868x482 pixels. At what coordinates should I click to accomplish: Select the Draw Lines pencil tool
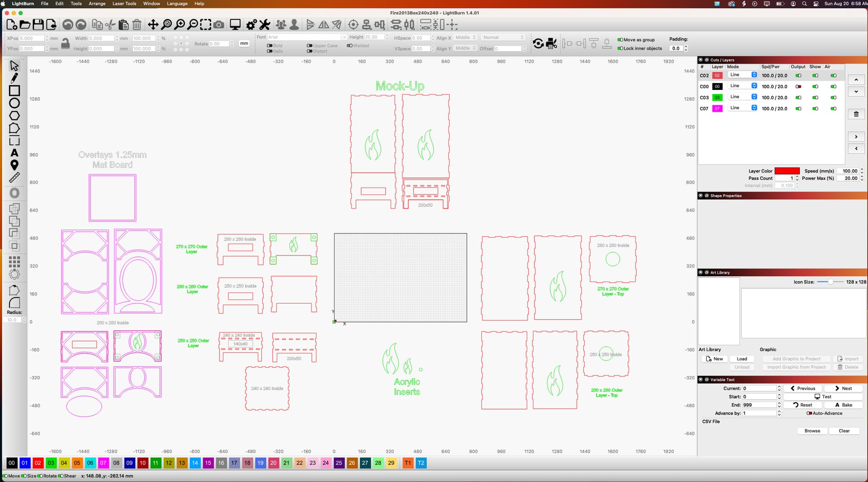[14, 78]
